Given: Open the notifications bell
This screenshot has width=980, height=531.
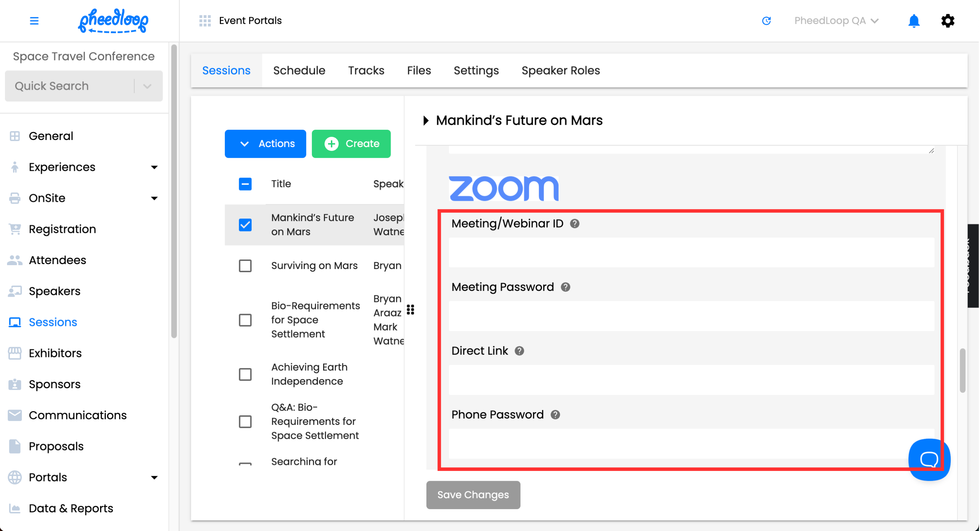Looking at the screenshot, I should (x=914, y=21).
